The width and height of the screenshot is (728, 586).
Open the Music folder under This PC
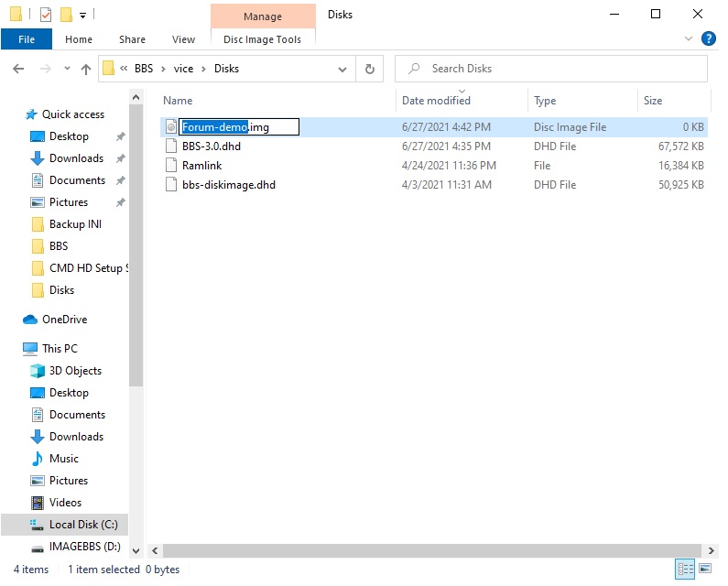[63, 459]
